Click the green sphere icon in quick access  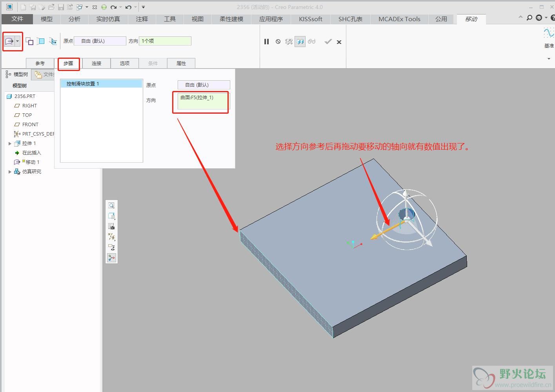click(104, 7)
